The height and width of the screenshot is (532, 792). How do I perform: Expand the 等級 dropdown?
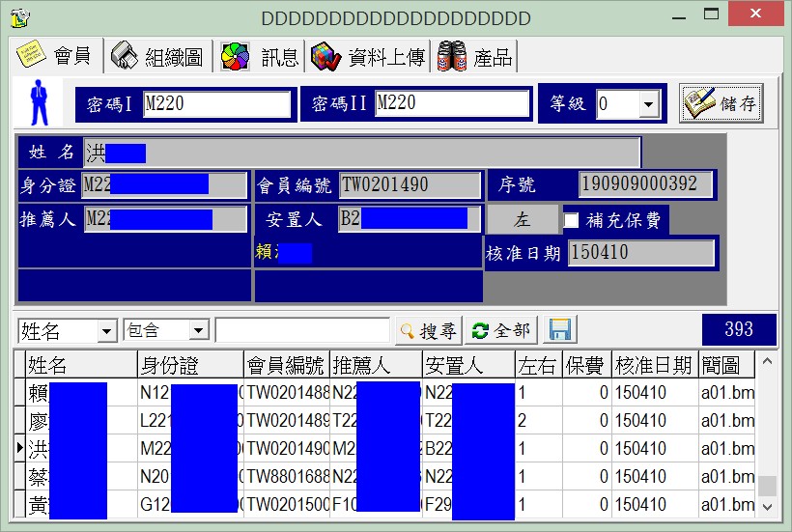648,104
